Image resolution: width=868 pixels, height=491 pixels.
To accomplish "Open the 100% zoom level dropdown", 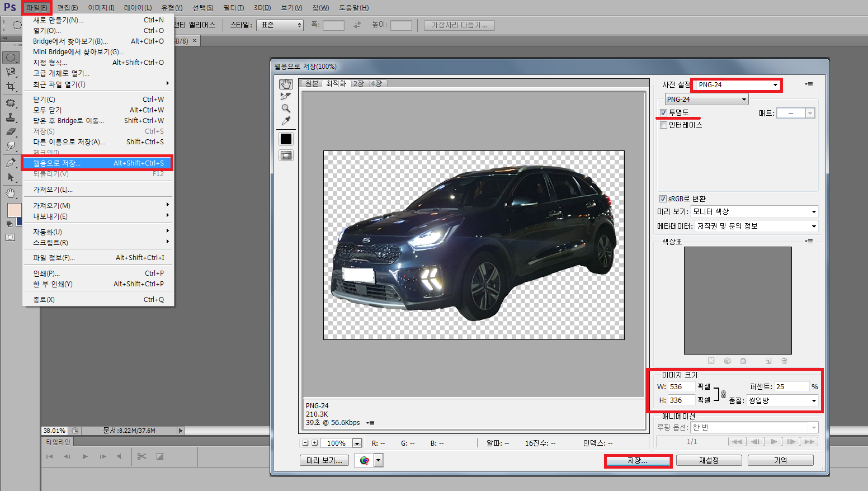I will (357, 443).
